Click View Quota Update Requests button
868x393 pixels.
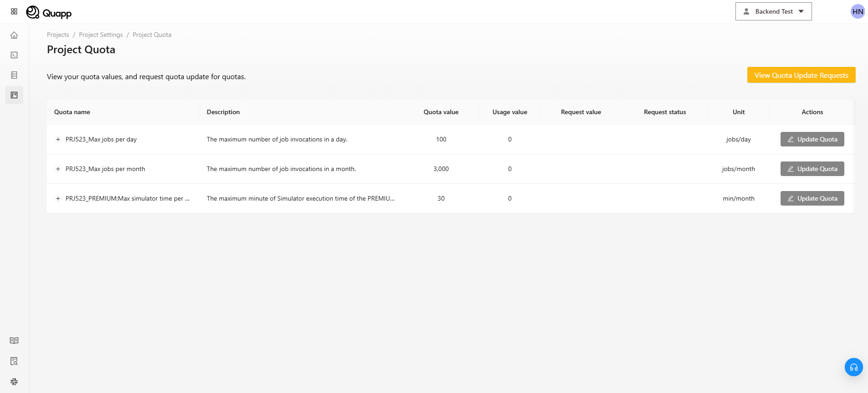pyautogui.click(x=801, y=75)
